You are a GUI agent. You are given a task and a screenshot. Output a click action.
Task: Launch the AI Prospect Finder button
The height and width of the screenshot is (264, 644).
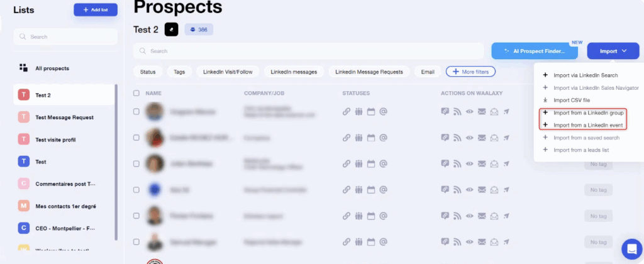click(535, 51)
